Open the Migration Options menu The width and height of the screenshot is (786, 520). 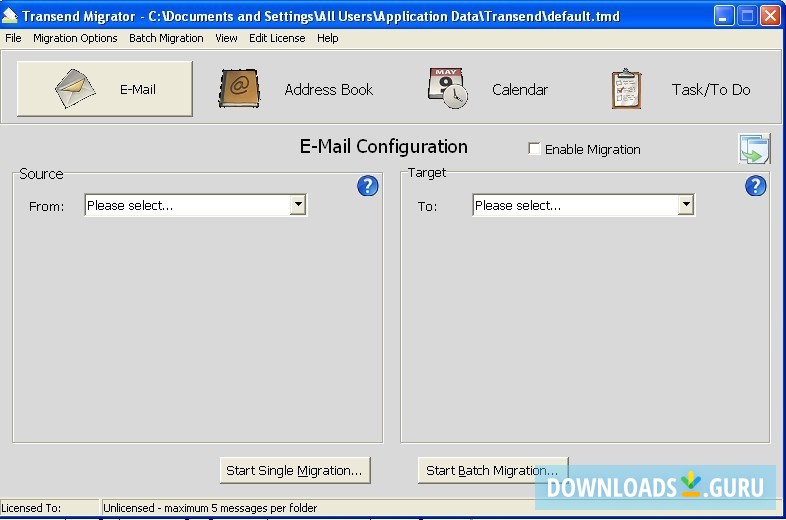pos(75,38)
